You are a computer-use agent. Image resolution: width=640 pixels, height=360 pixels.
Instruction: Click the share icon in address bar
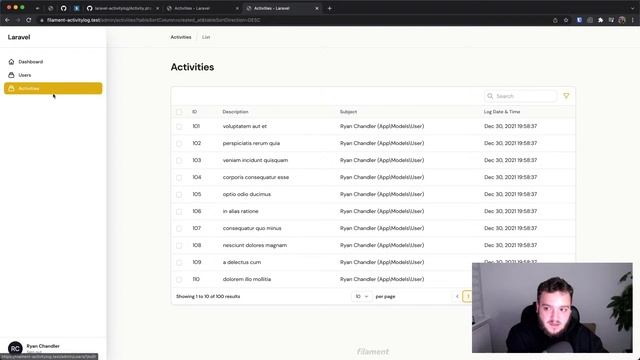pos(555,20)
